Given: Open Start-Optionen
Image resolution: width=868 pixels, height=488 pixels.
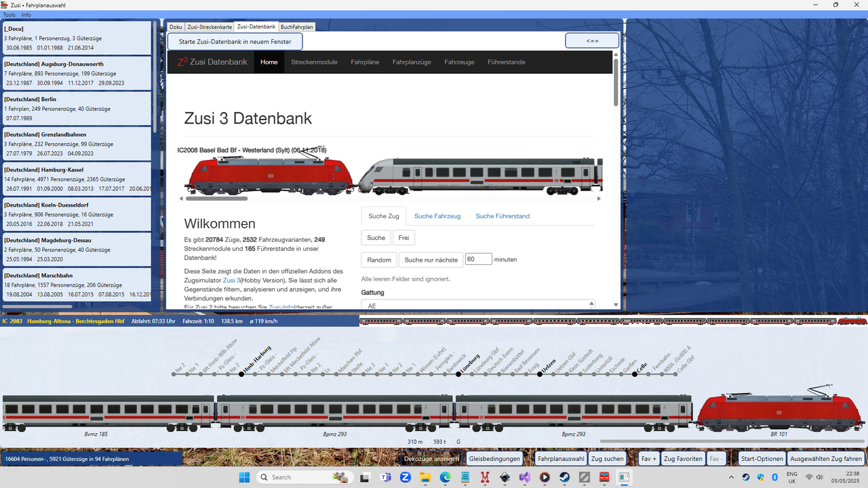Looking at the screenshot, I should point(762,459).
